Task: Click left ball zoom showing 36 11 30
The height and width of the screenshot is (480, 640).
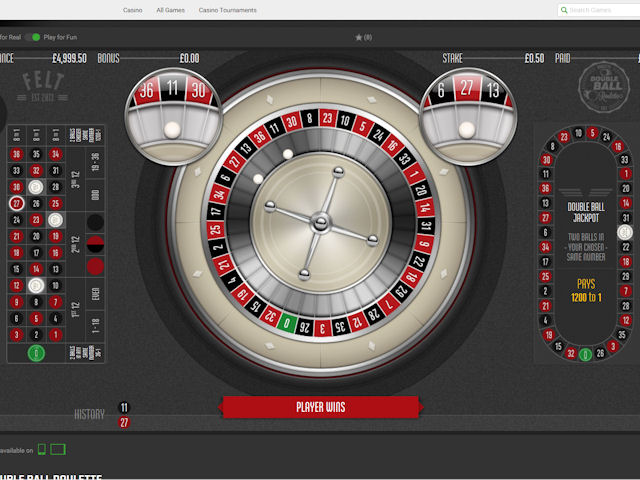Action: click(173, 117)
